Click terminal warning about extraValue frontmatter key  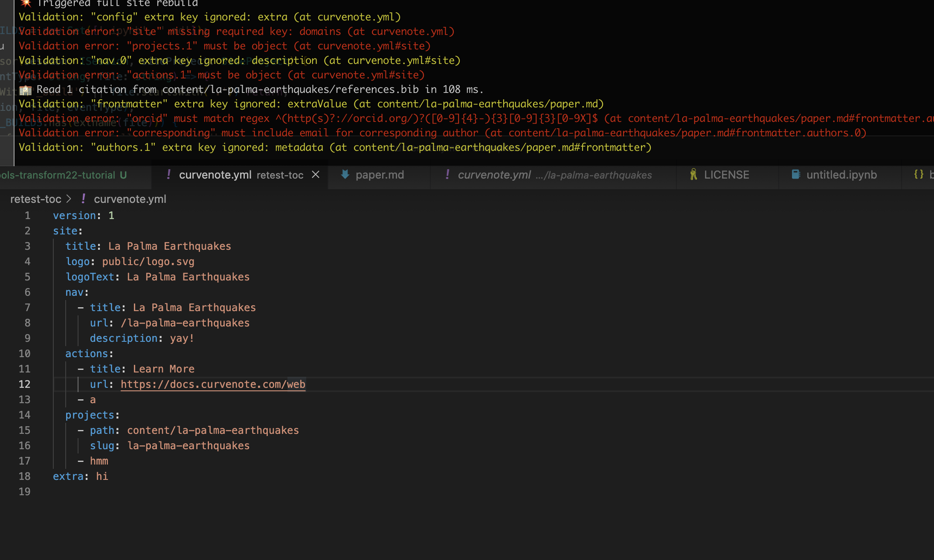click(311, 104)
